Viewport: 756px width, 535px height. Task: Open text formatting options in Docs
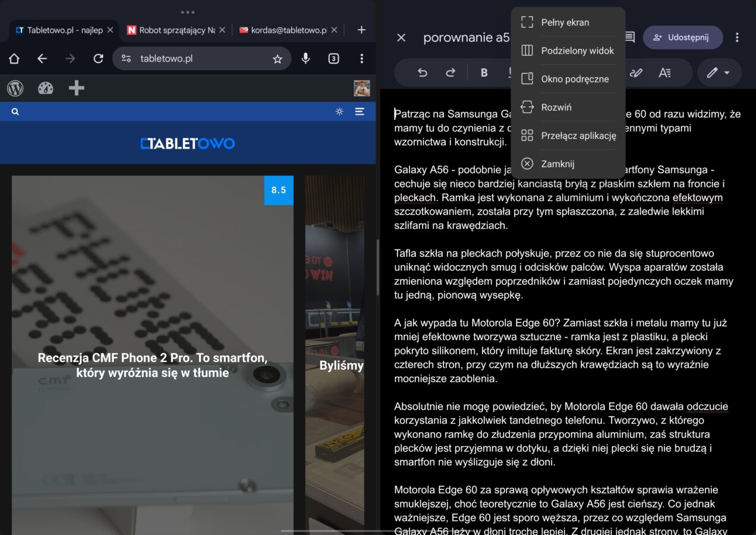click(x=664, y=73)
